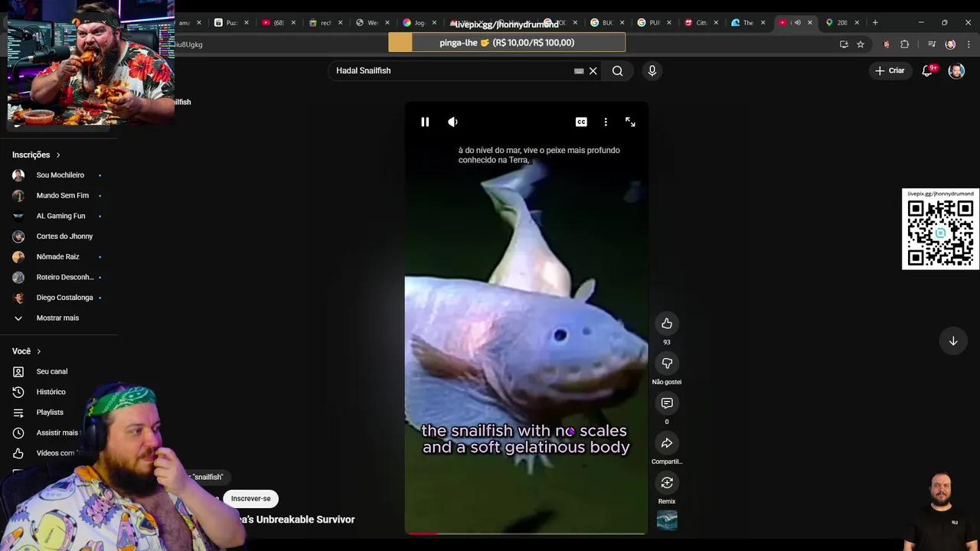Switch to the BUC Google tab
Image resolution: width=980 pixels, height=551 pixels.
click(606, 22)
